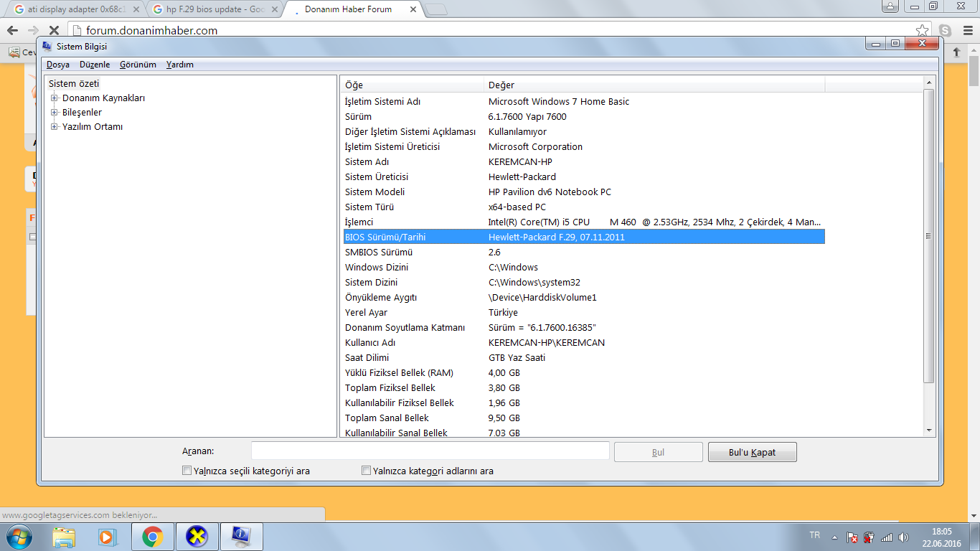Click the Bul'u Kapat button
Image resolution: width=980 pixels, height=551 pixels.
pyautogui.click(x=752, y=452)
